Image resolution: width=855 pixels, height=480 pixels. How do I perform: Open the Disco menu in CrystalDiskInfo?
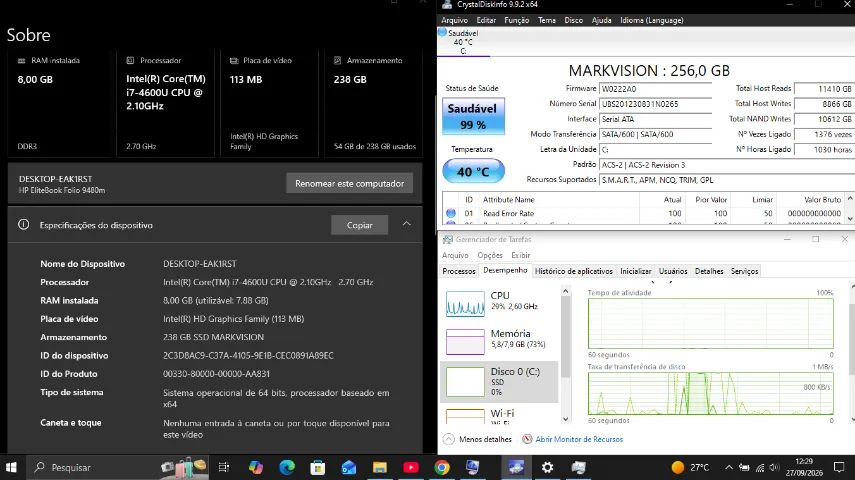tap(574, 20)
